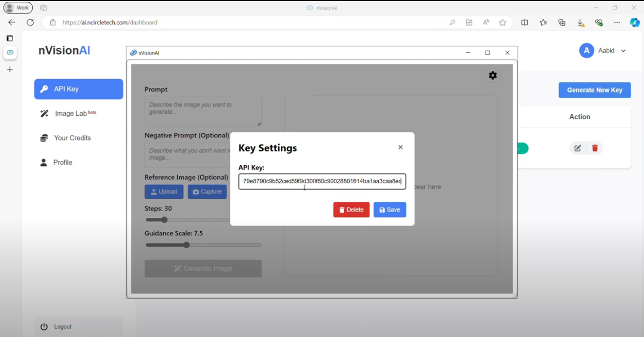Open browser apps grid icon in address bar
Viewport: 644px width, 337px height.
pos(469,22)
